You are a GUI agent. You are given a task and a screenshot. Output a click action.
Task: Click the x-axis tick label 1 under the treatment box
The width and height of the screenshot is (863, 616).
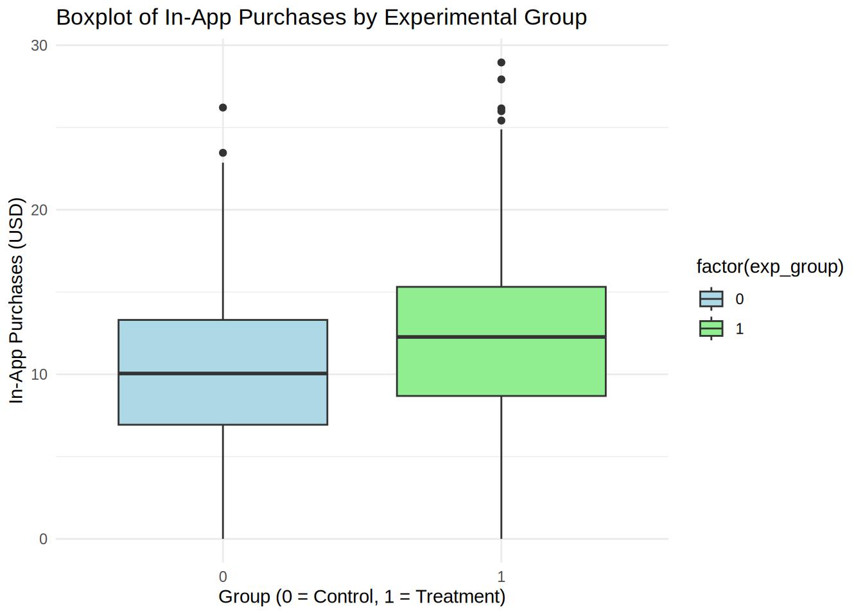pos(501,576)
